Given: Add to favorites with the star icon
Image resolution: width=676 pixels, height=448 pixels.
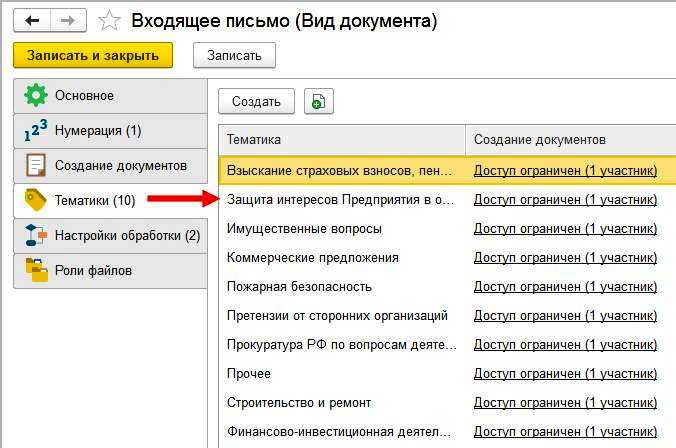Looking at the screenshot, I should pyautogui.click(x=109, y=21).
